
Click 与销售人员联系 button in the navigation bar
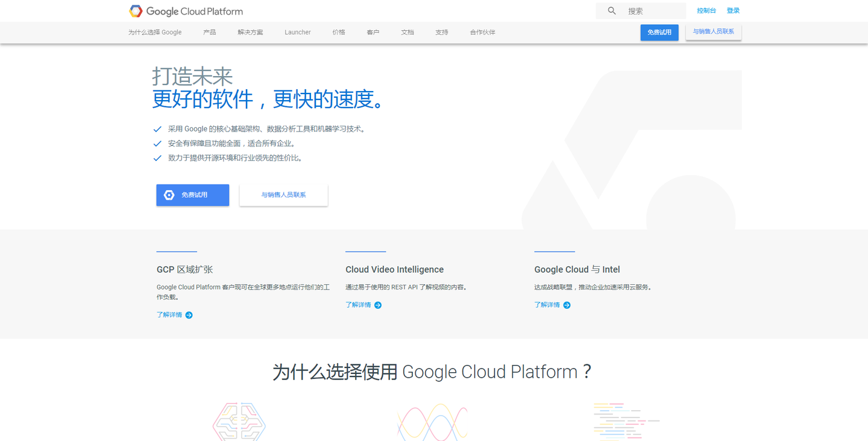point(714,32)
